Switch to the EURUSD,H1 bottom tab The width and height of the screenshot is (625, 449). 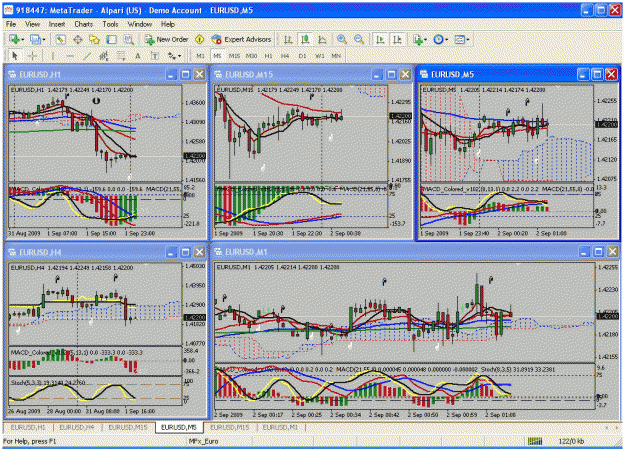point(28,427)
